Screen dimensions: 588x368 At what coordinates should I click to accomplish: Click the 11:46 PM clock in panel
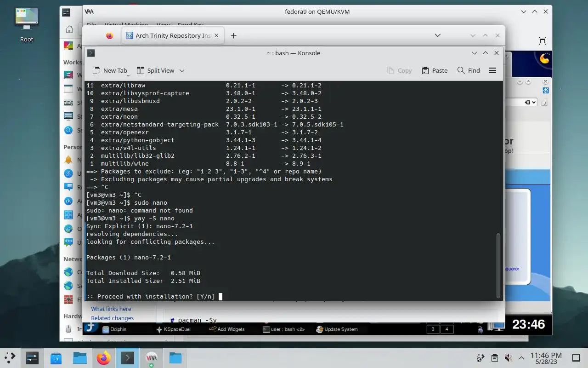(546, 356)
